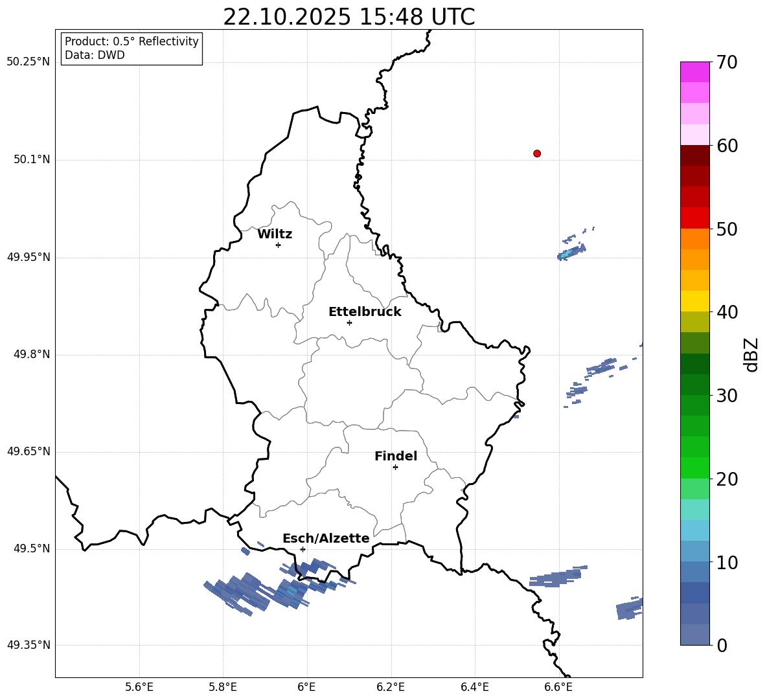Click the 50.1°N latitude label
This screenshot has width=767, height=700.
32,159
